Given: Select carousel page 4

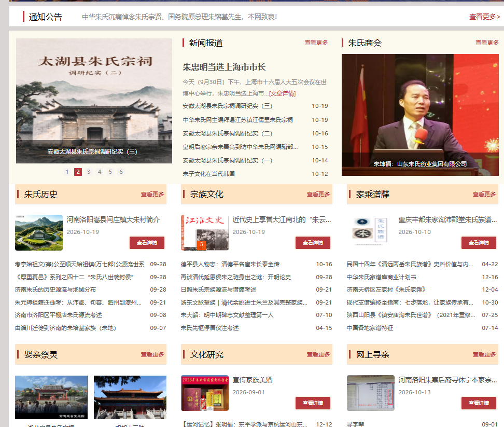Looking at the screenshot, I should point(100,172).
